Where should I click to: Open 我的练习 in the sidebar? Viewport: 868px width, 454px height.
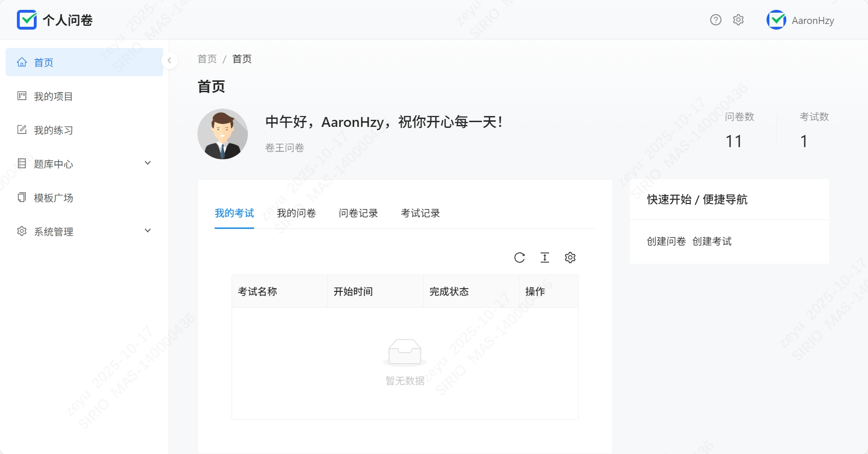click(x=53, y=130)
